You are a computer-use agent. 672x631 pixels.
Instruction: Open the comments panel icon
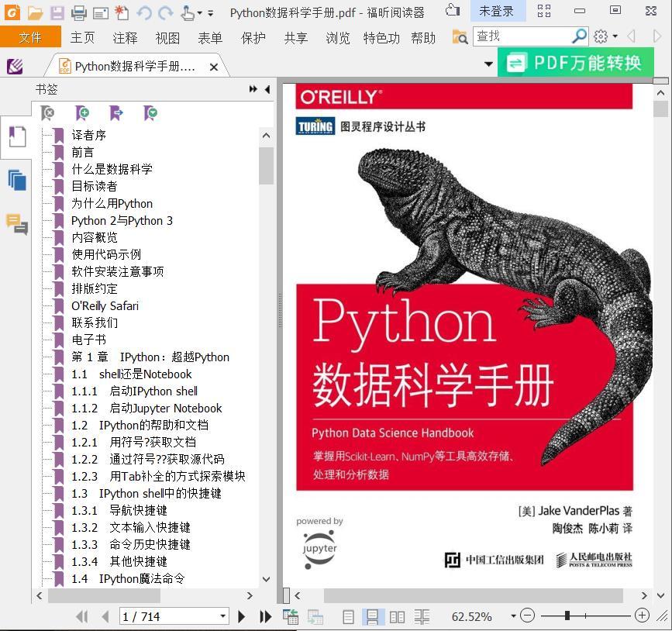17,224
